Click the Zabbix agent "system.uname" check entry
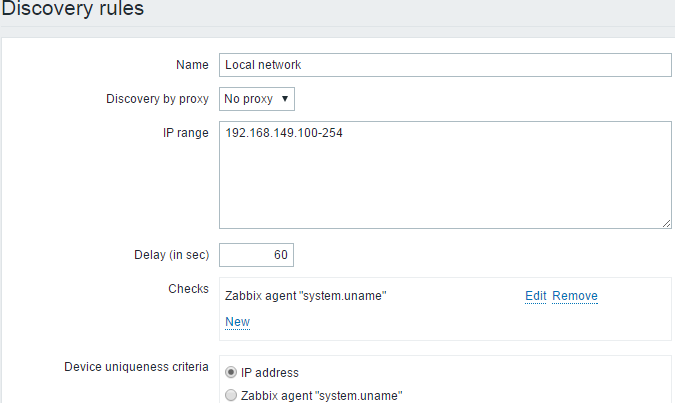675x403 pixels. 306,296
